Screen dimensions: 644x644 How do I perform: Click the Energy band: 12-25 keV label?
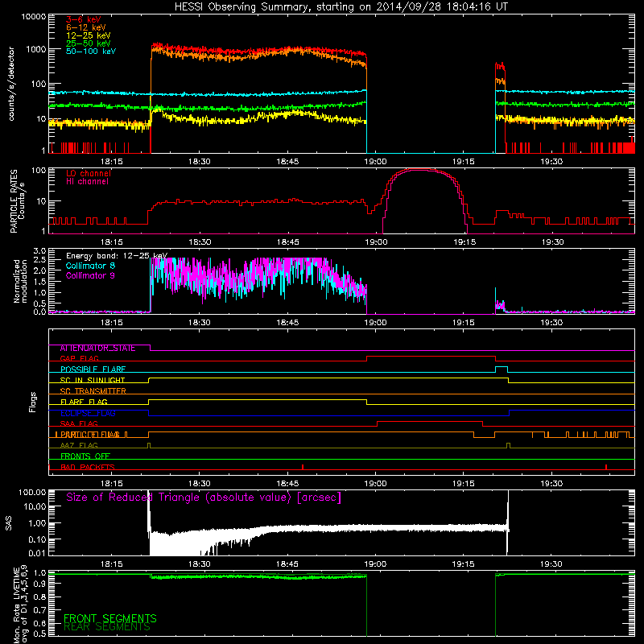(x=117, y=256)
